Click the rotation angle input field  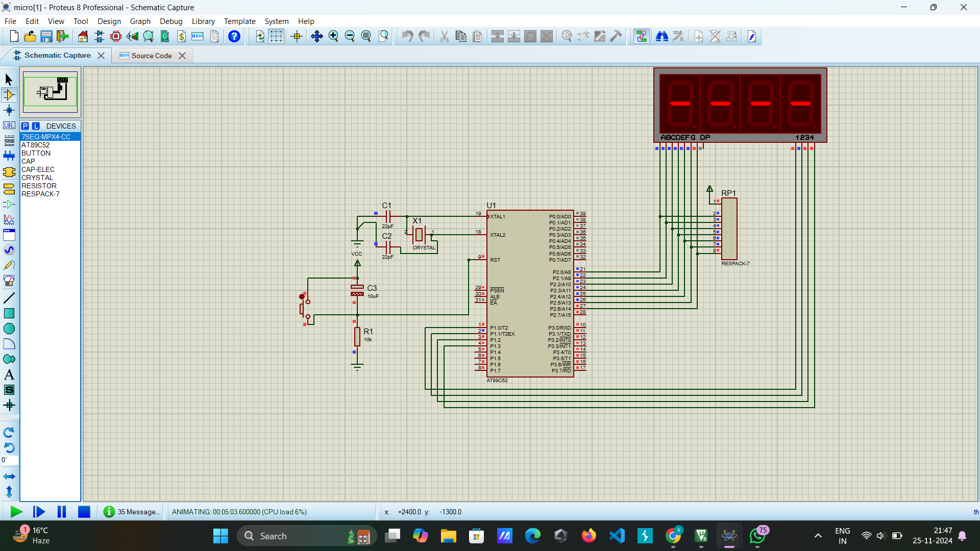[x=10, y=460]
